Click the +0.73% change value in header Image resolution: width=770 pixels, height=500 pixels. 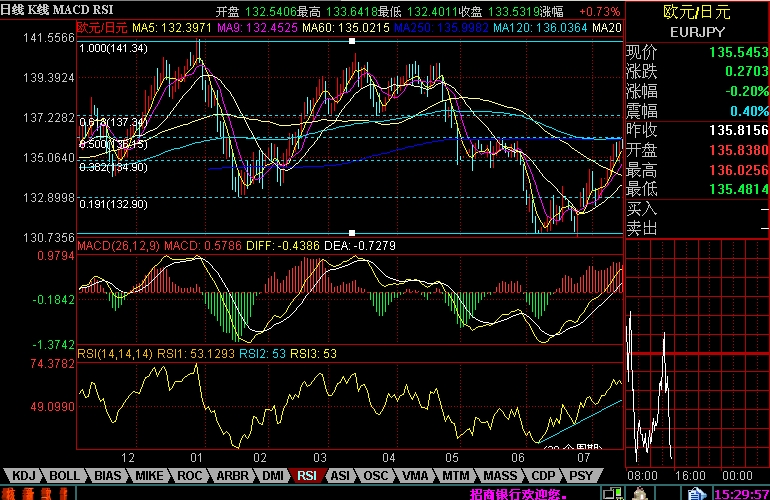pyautogui.click(x=600, y=12)
